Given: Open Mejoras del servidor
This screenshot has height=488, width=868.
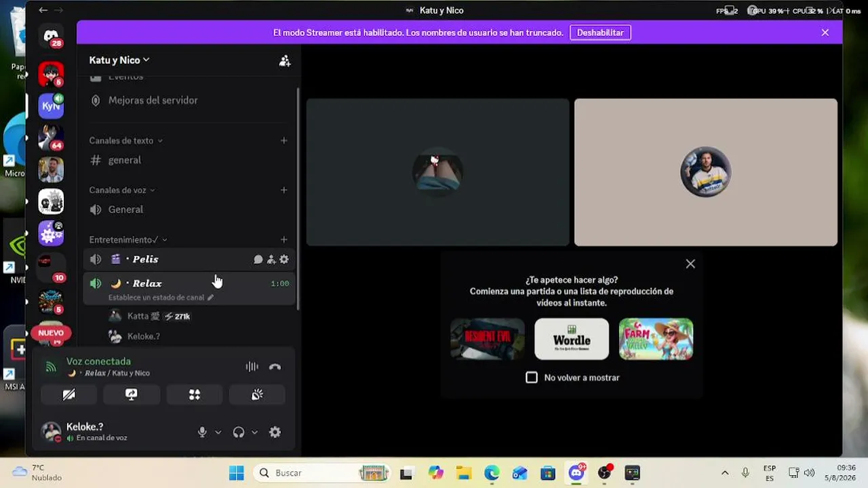Looking at the screenshot, I should [x=189, y=100].
